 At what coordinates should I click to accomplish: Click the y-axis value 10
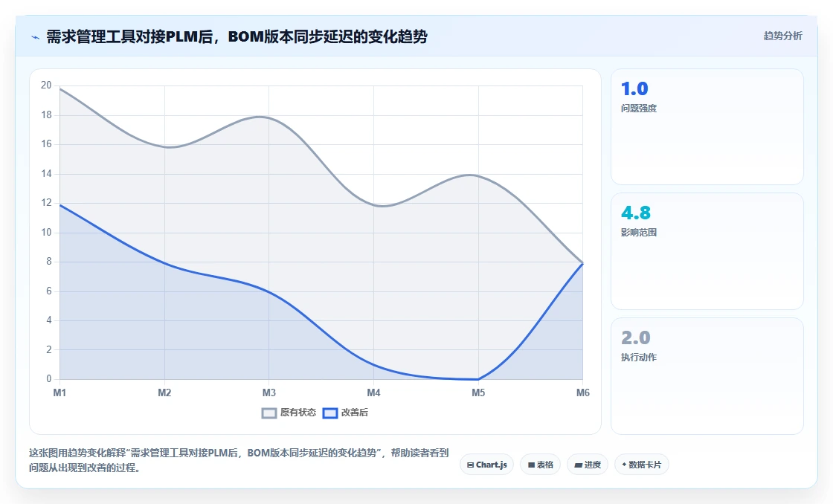[x=46, y=233]
